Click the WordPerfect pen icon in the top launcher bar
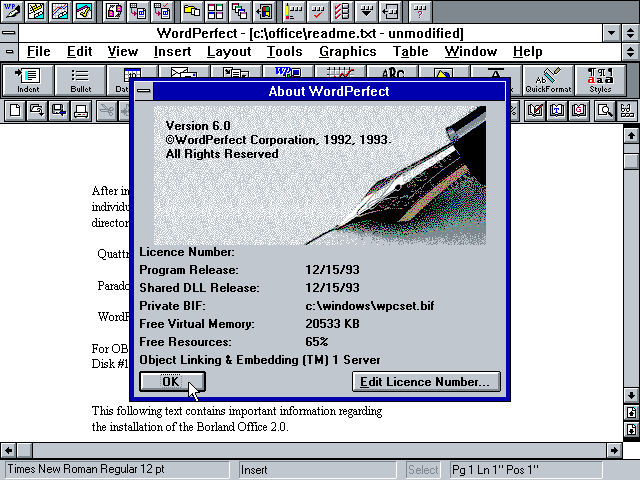The height and width of the screenshot is (480, 640). coord(11,11)
